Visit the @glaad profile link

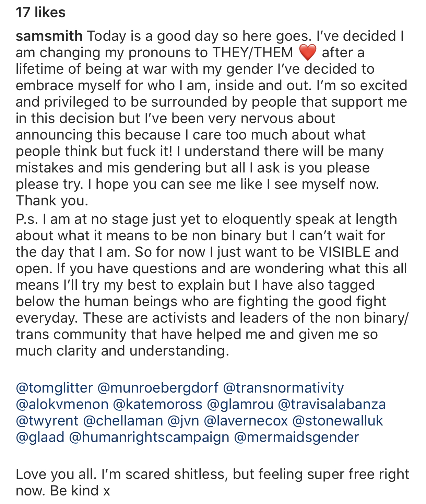40,437
